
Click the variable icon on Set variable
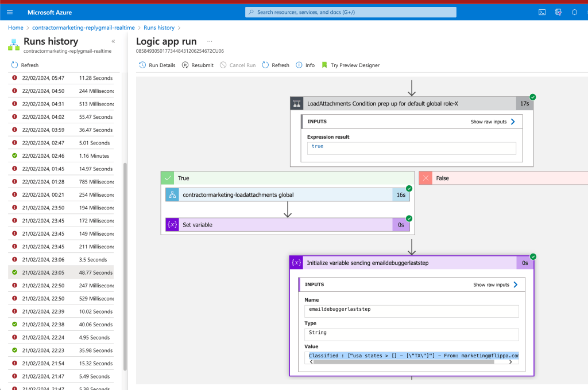pos(172,225)
